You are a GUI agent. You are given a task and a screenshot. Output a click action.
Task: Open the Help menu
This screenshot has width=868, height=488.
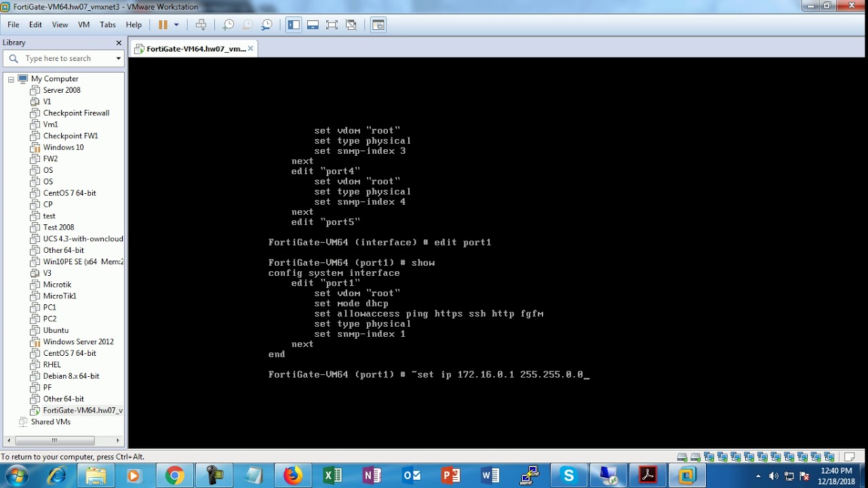pyautogui.click(x=134, y=24)
